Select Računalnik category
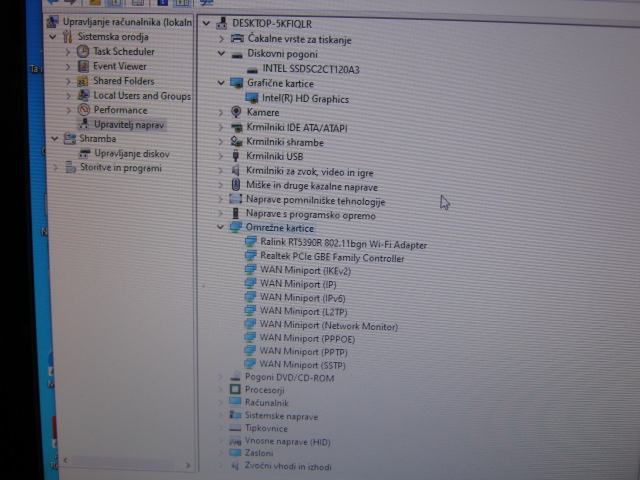 [266, 403]
